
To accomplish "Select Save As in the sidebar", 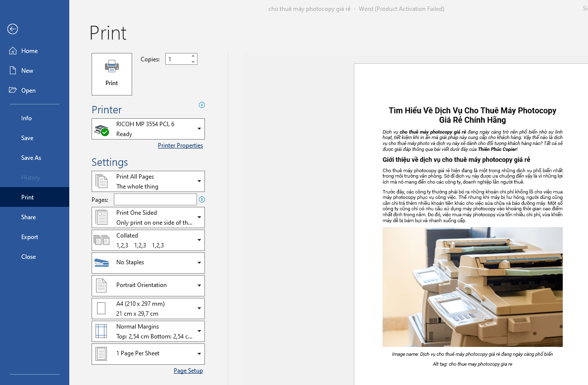I will click(x=31, y=158).
